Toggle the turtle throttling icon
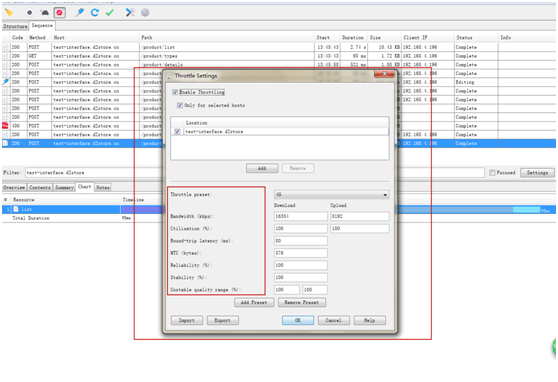The image size is (558, 382). 44,13
